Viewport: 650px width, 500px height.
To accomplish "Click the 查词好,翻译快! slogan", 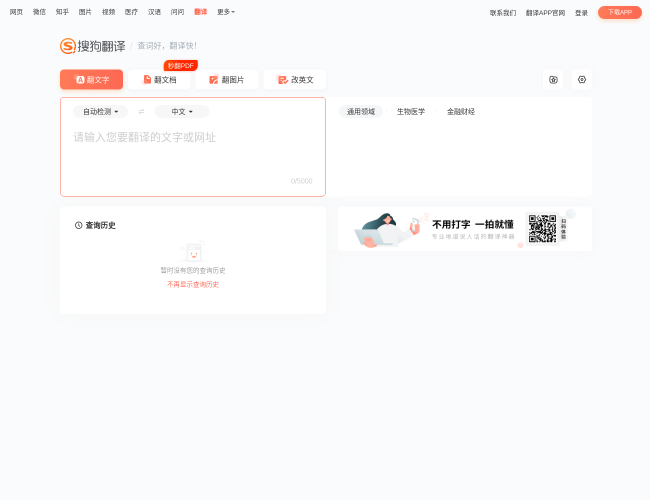I will click(x=167, y=46).
